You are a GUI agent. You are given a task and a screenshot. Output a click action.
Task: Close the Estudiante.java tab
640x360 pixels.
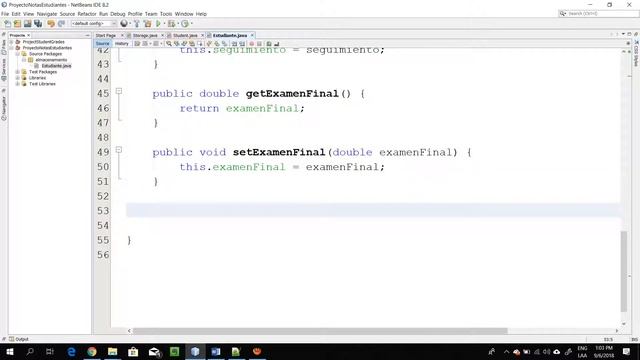pos(252,36)
